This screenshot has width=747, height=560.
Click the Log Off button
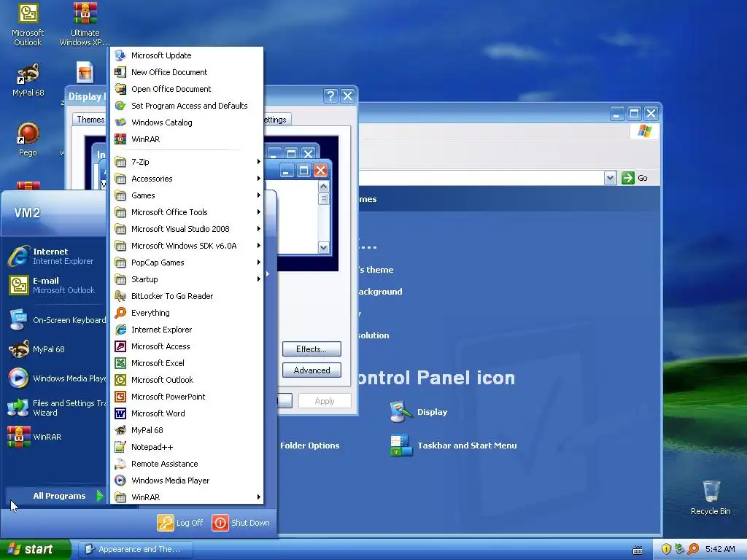pos(180,523)
